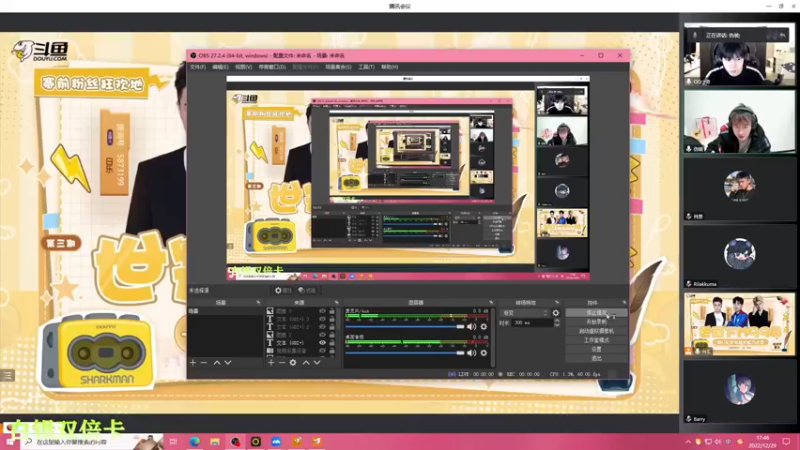800x450 pixels.
Task: Toggle lock on Text (GDI+) source
Action: tap(332, 343)
